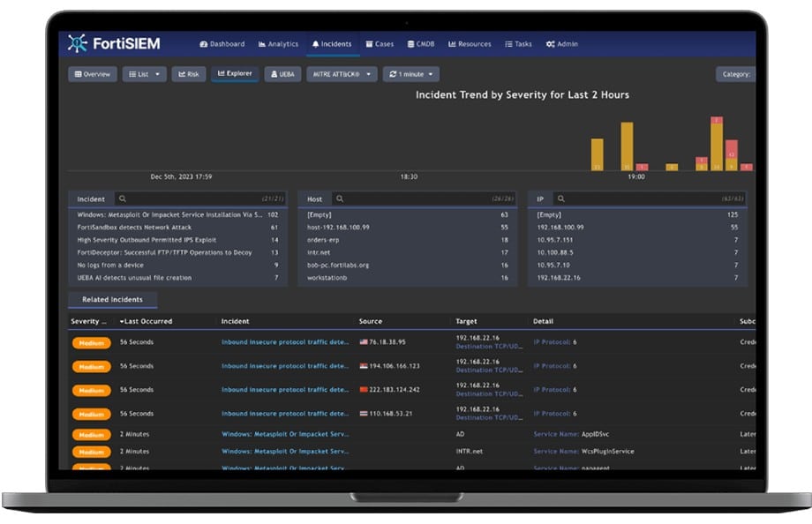812x524 pixels.
Task: Expand the MITRE ATT&CK dropdown
Action: [342, 74]
